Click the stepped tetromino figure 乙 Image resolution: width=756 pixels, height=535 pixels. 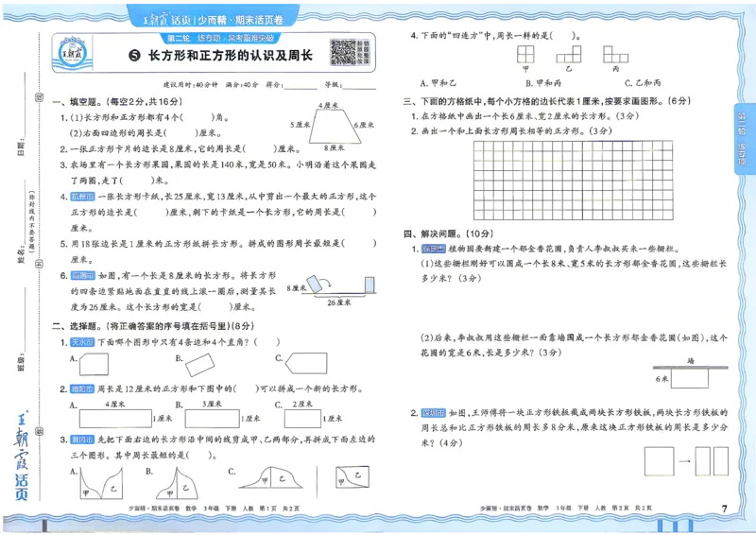coord(569,54)
